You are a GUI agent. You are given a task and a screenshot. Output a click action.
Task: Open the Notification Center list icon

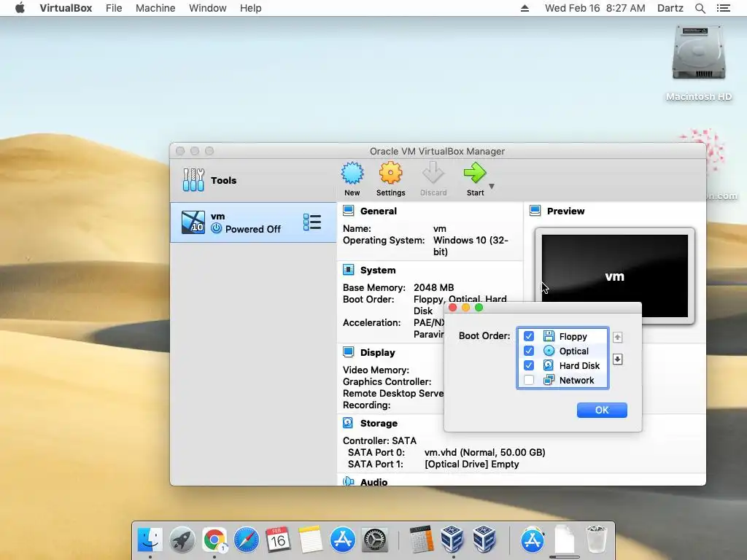pos(723,8)
